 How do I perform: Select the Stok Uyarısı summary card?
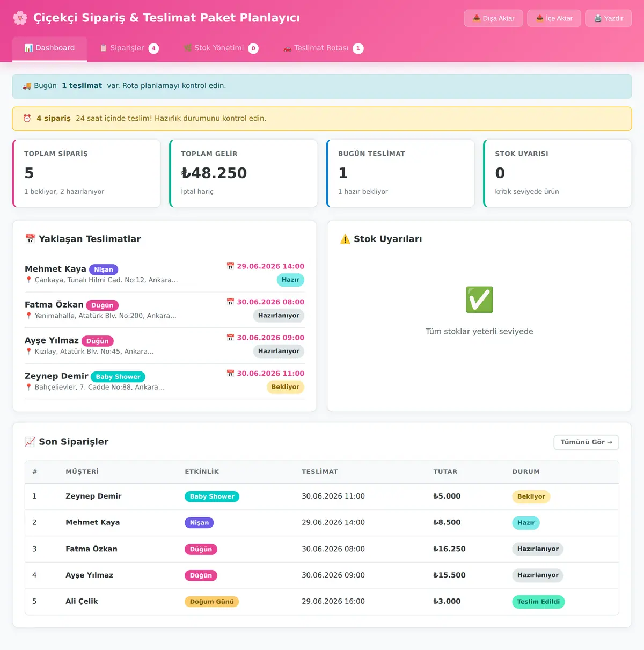[x=558, y=173]
